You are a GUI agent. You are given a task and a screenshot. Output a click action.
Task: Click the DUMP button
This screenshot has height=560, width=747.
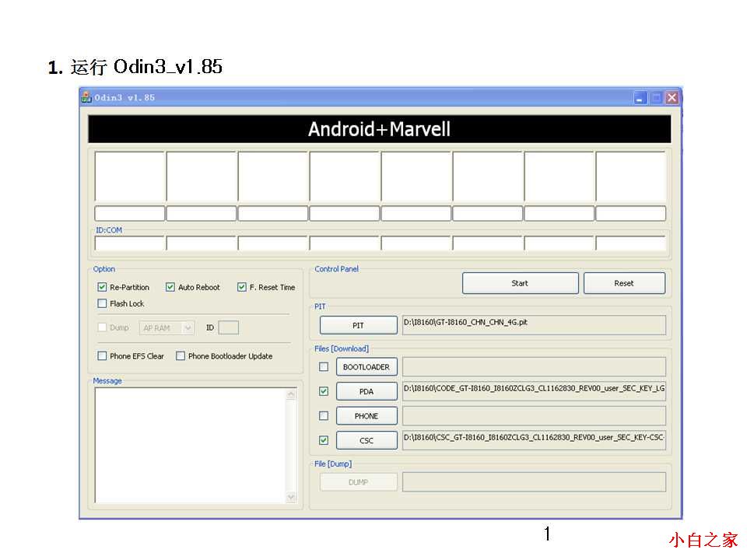[x=358, y=482]
